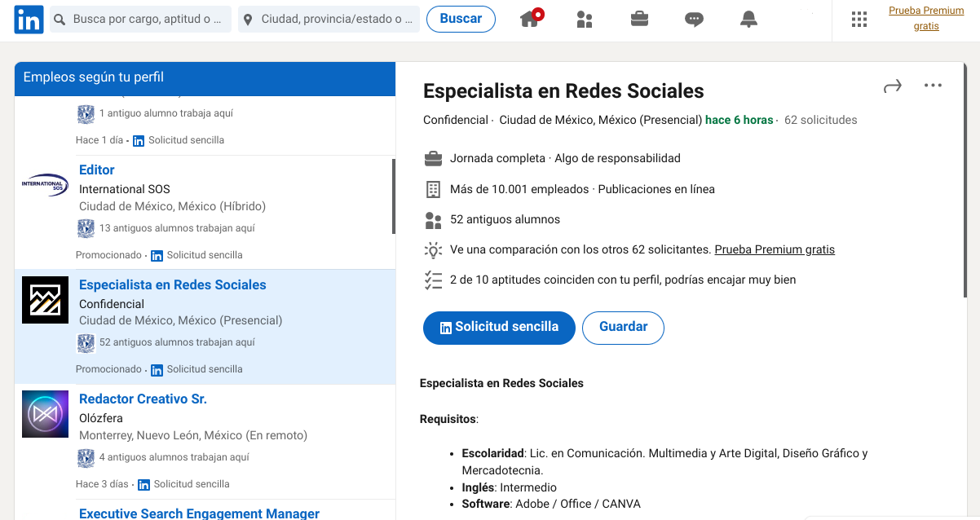Save the job with Guardar

(x=623, y=327)
